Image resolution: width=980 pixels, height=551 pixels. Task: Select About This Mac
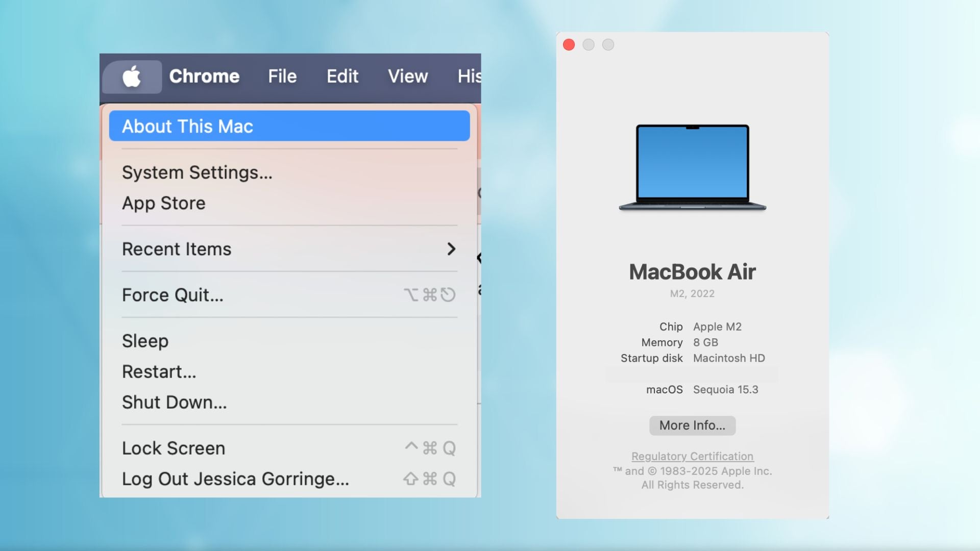point(289,126)
